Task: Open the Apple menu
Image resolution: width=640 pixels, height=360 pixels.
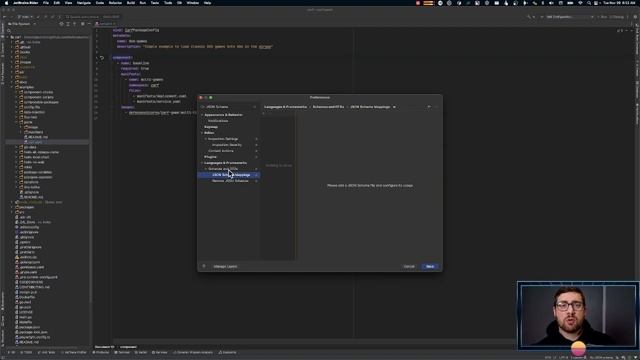Action: tap(6, 3)
